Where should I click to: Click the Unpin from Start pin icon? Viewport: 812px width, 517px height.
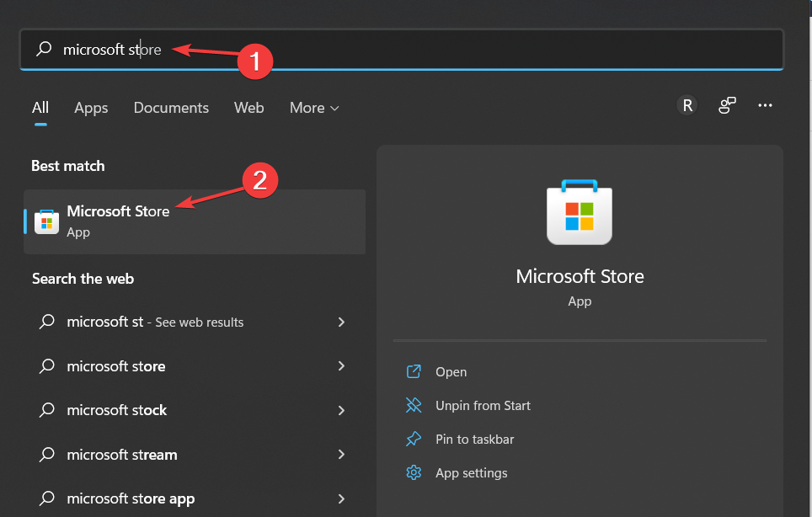click(414, 405)
